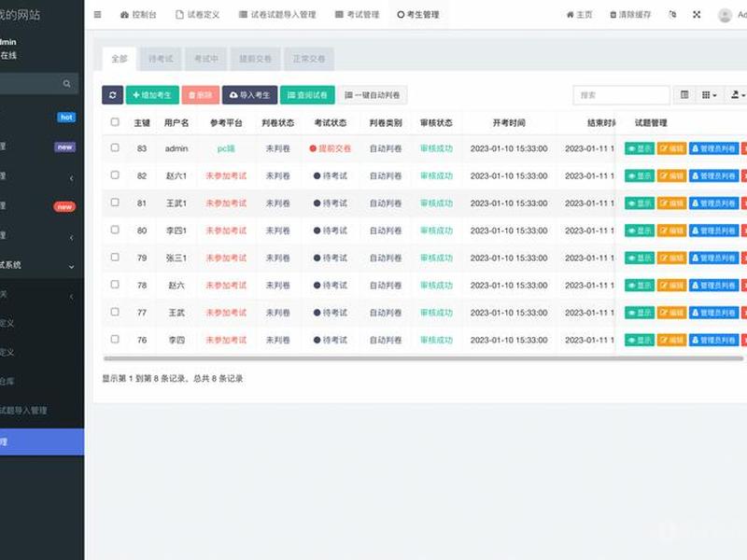Click the table horizontal scrollbar
747x560 pixels.
coord(423,358)
